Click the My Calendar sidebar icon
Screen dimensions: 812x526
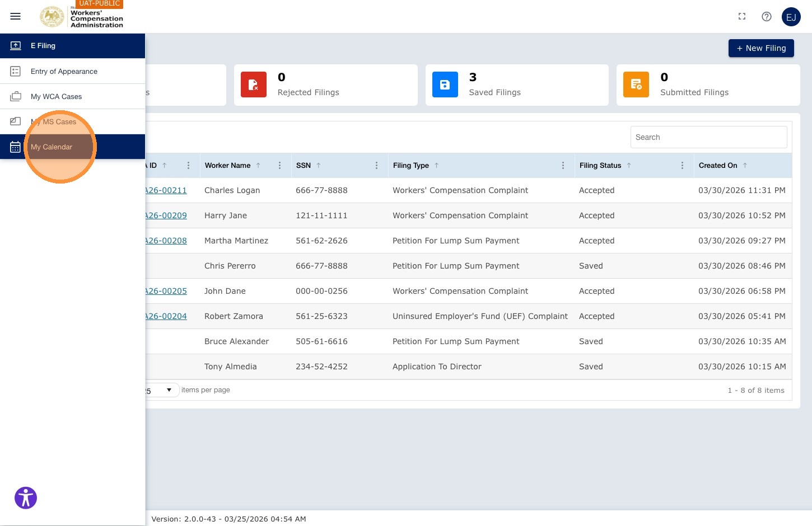(16, 147)
